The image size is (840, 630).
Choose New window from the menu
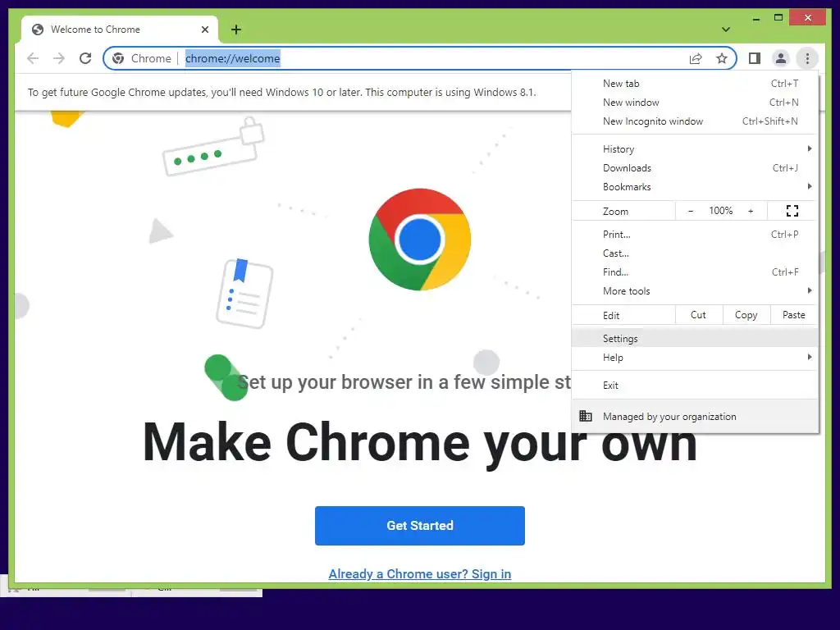tap(695, 103)
